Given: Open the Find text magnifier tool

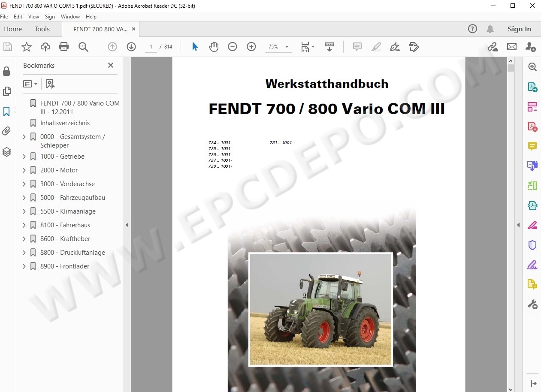Looking at the screenshot, I should tap(83, 47).
